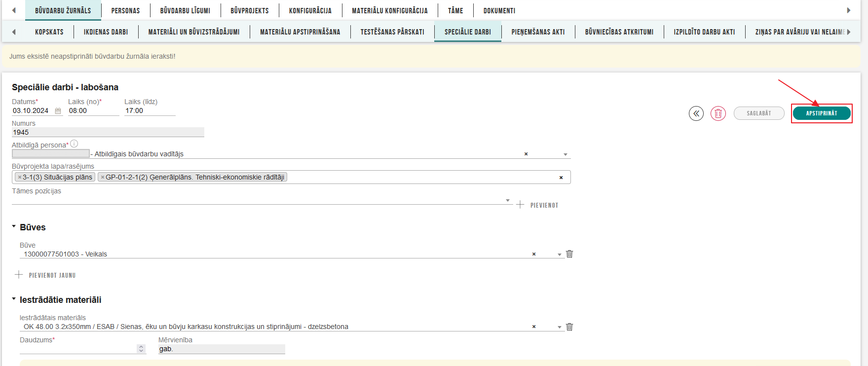The image size is (868, 366).
Task: Open the Tāme tab
Action: tap(455, 10)
